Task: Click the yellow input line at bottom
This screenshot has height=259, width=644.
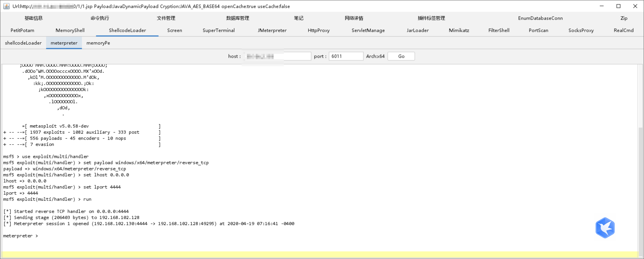Action: [320, 254]
